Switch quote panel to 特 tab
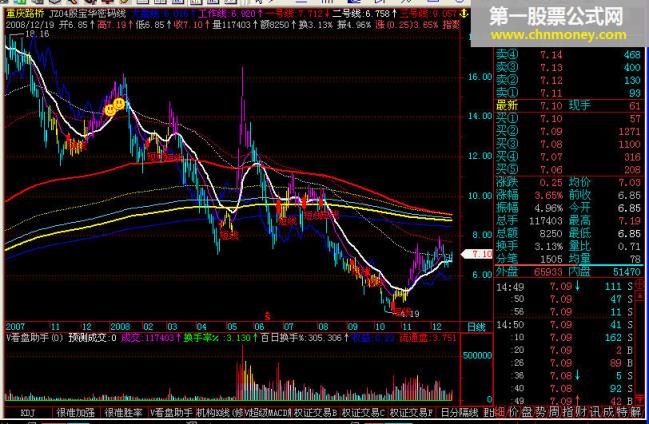This screenshot has height=424, width=649. click(x=623, y=412)
